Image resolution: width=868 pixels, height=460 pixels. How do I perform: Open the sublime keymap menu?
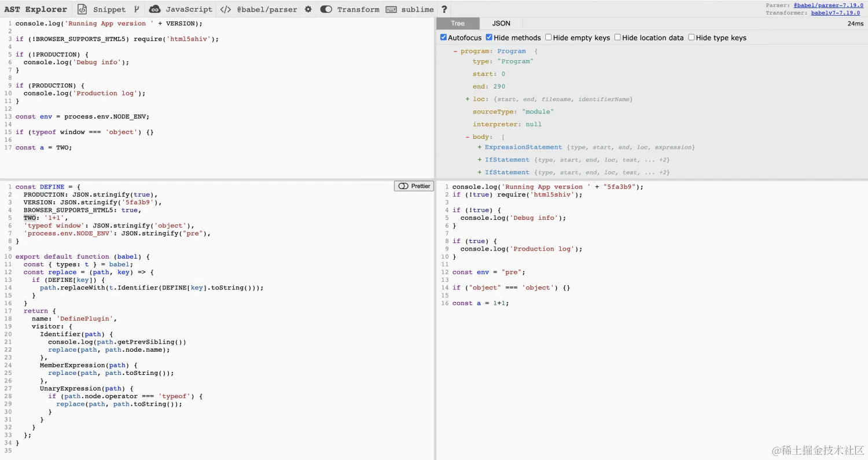[410, 9]
